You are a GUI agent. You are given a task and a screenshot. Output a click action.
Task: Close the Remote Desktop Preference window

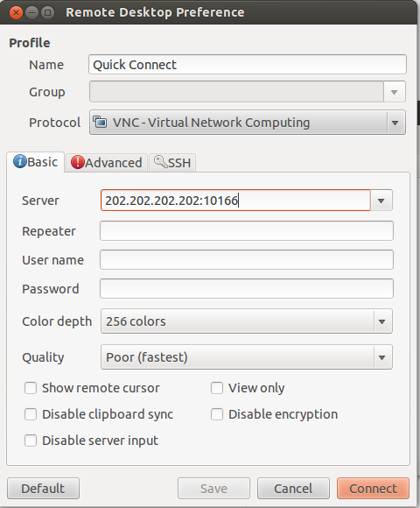tap(16, 12)
